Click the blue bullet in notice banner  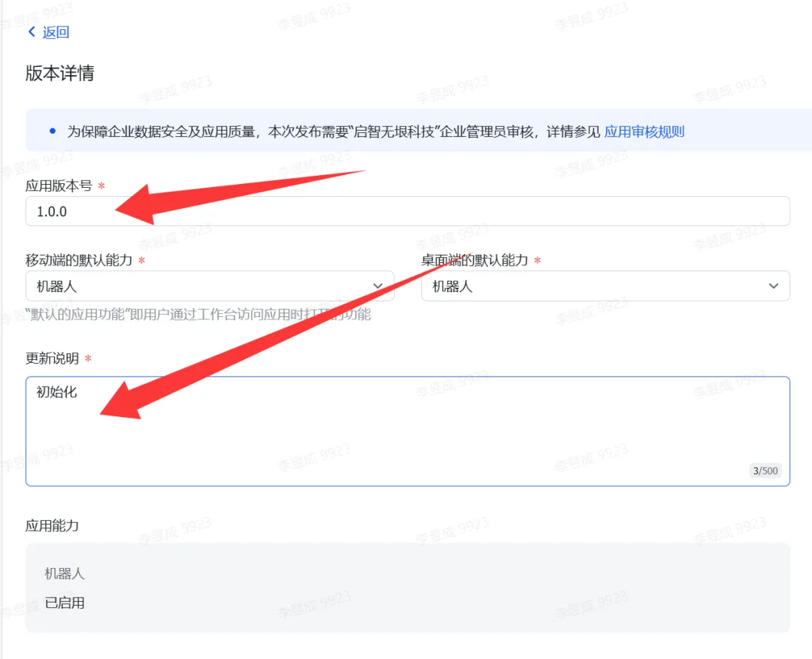click(53, 131)
